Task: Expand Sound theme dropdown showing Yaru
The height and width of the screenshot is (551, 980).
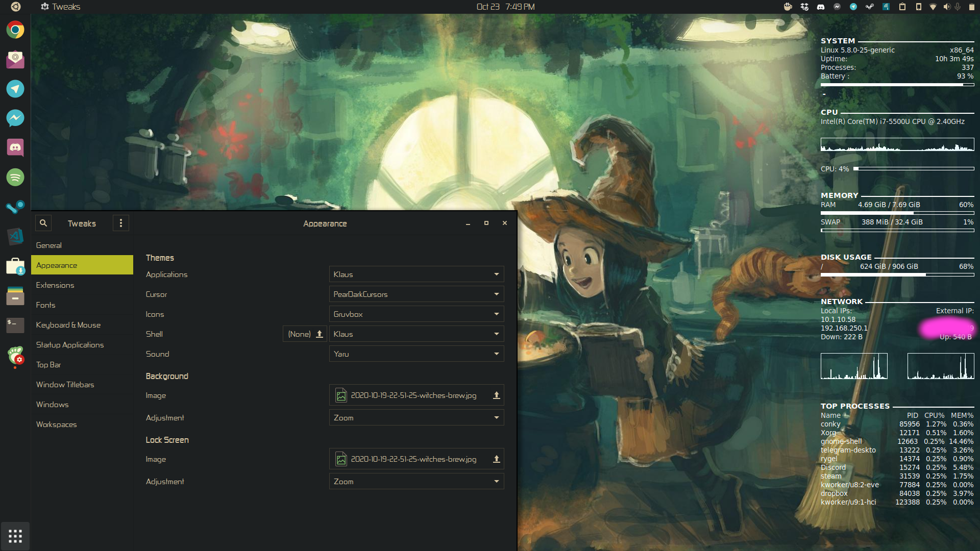Action: [416, 354]
